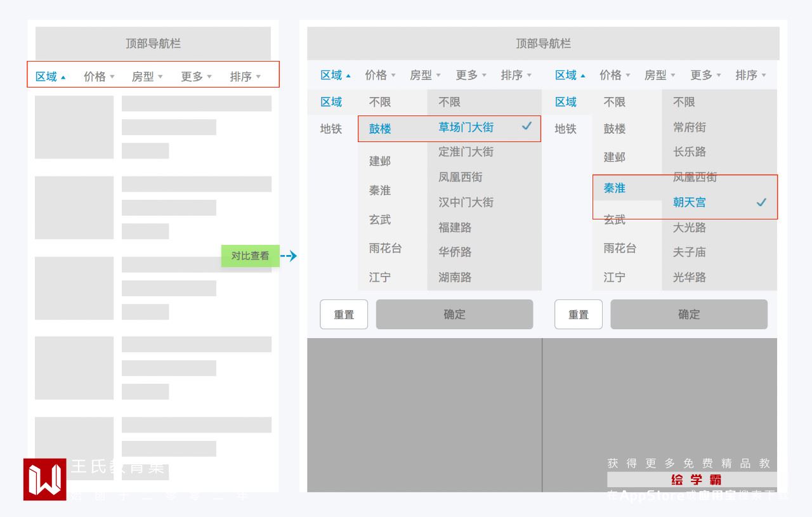The height and width of the screenshot is (517, 812).
Task: Open 房型 dropdown in the 草场门大街 panel
Action: click(425, 75)
